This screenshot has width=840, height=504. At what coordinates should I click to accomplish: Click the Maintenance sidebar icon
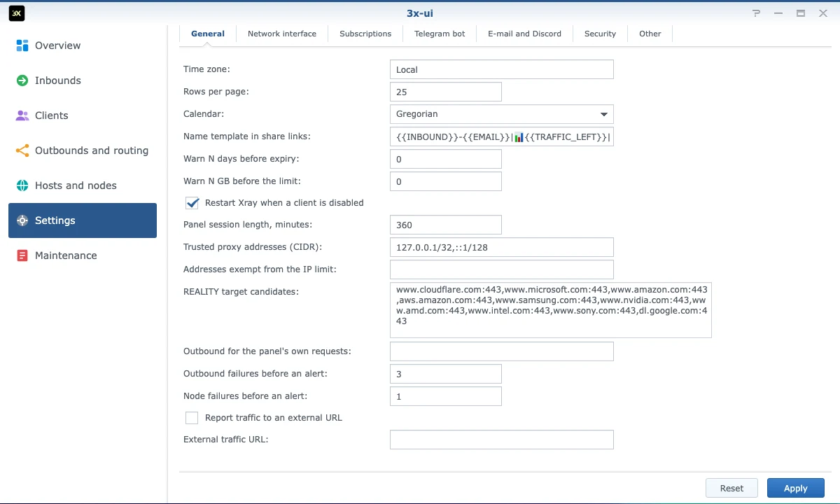tap(22, 255)
